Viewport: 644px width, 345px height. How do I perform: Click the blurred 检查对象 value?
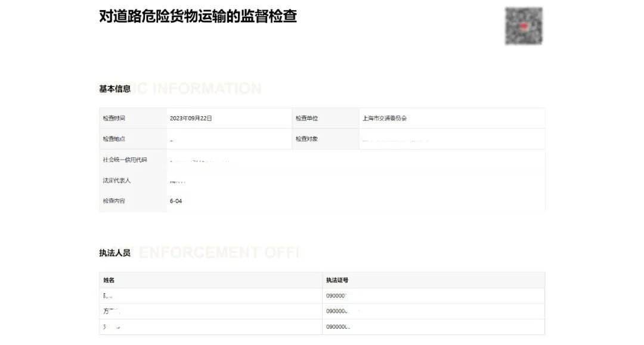(x=395, y=139)
